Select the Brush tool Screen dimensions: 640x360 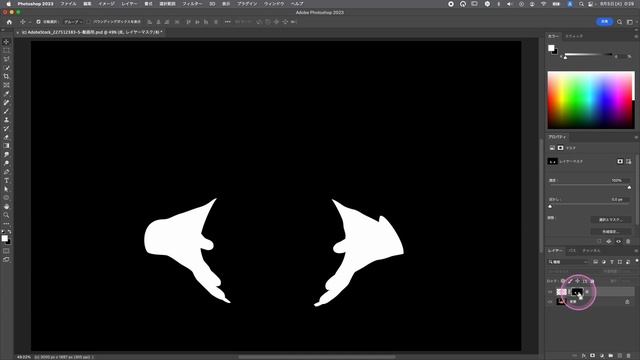point(6,111)
